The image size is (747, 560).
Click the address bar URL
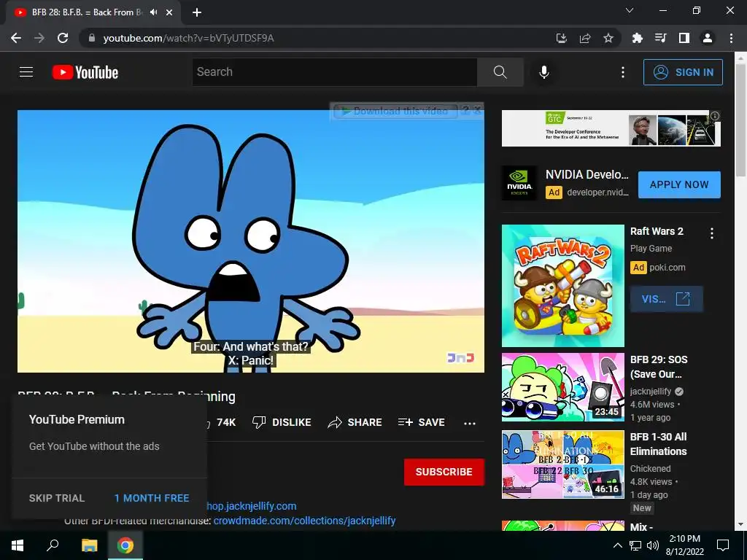tap(189, 38)
